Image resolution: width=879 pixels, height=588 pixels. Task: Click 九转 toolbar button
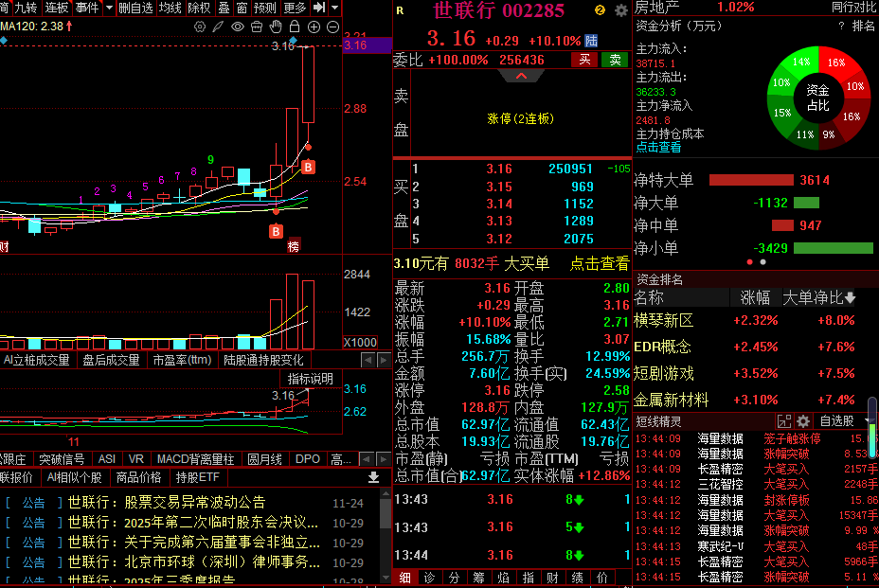[x=26, y=8]
